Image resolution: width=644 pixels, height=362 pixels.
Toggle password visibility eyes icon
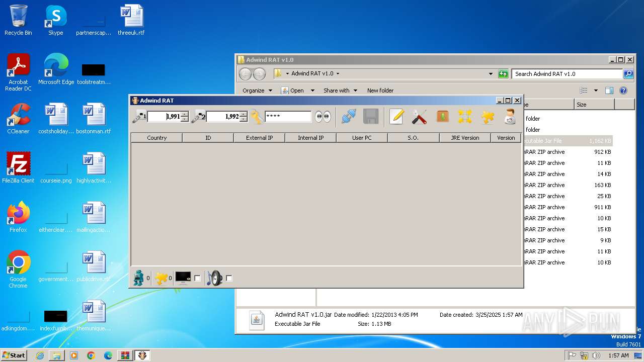coord(323,117)
